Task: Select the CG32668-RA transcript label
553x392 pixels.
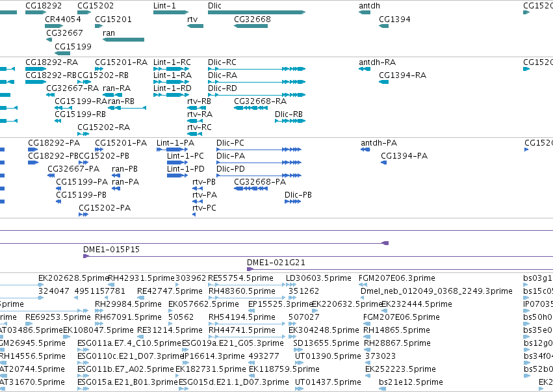Action: pos(260,101)
